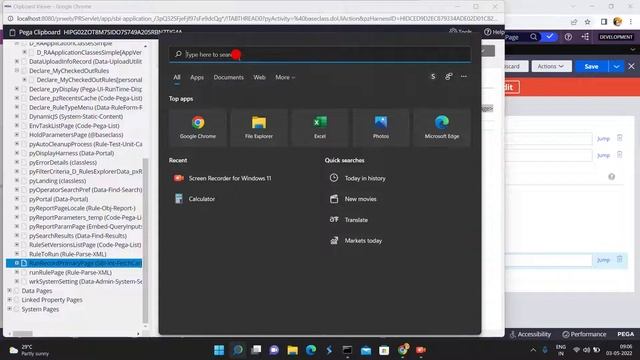Click the weather widget showing 29°C
Screen dimensions: 640x360
[x=29, y=350]
